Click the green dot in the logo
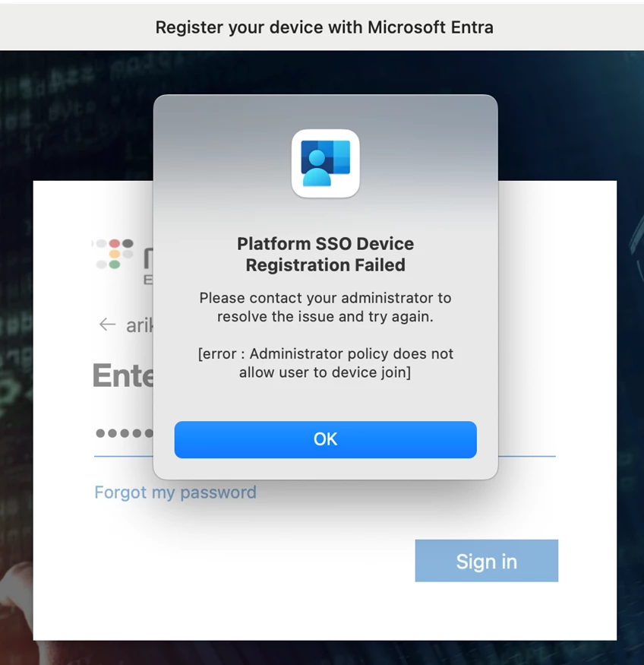This screenshot has height=665, width=644. point(115,264)
